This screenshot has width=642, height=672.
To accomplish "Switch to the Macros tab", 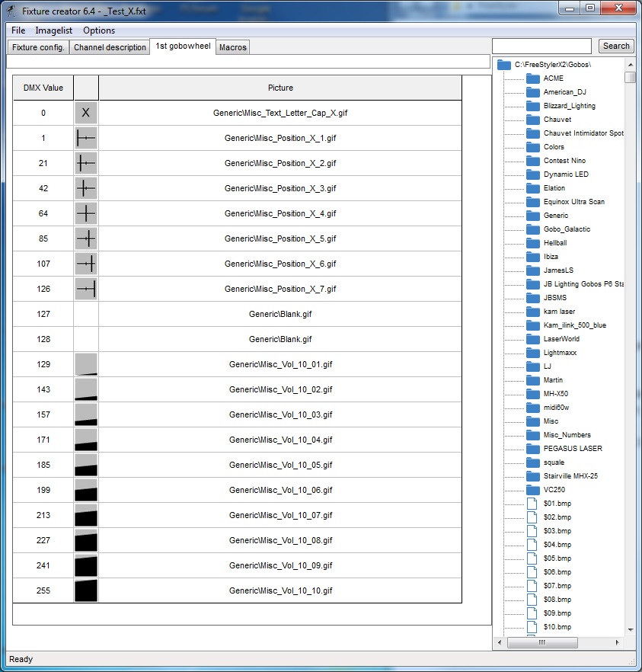I will [x=232, y=47].
